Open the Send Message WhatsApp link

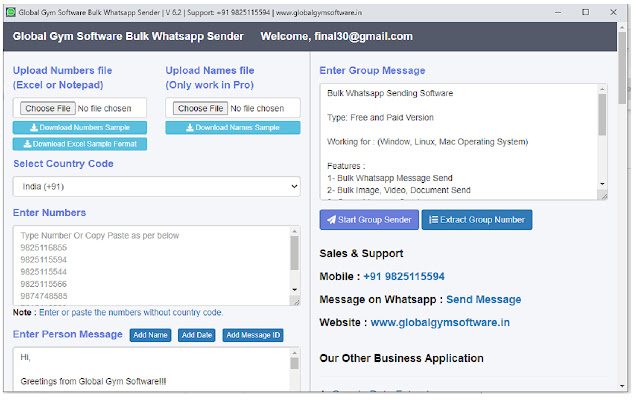483,299
